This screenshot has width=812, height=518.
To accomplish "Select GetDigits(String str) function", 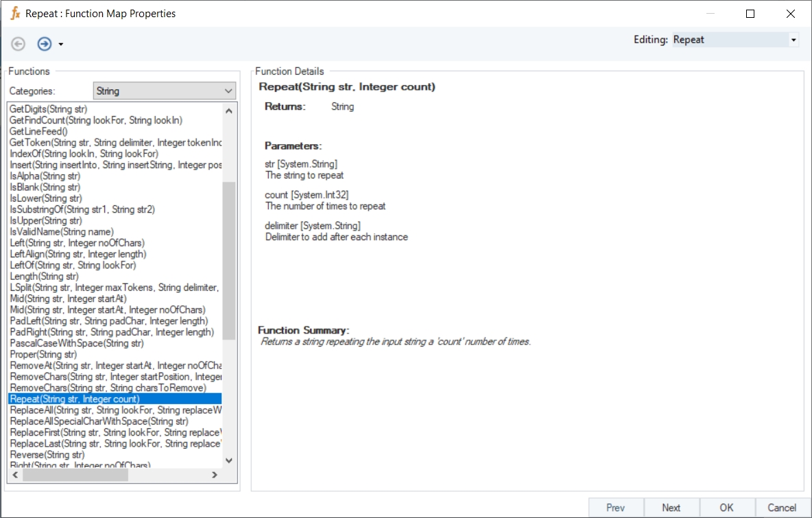I will coord(48,109).
